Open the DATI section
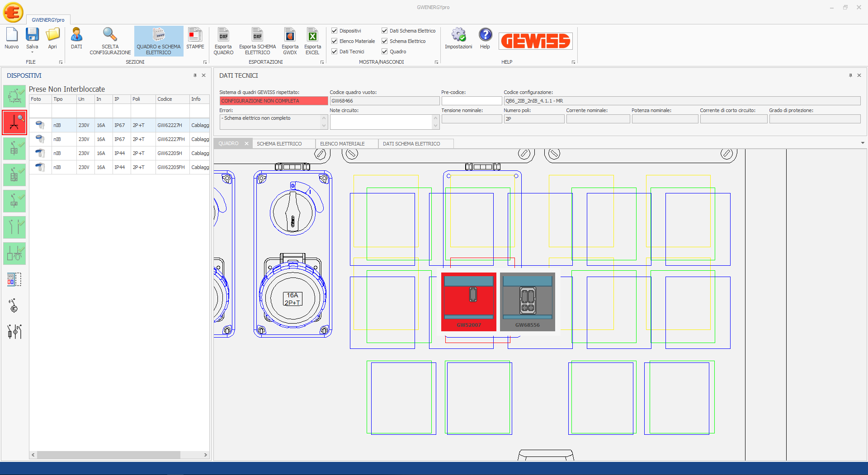 click(76, 38)
